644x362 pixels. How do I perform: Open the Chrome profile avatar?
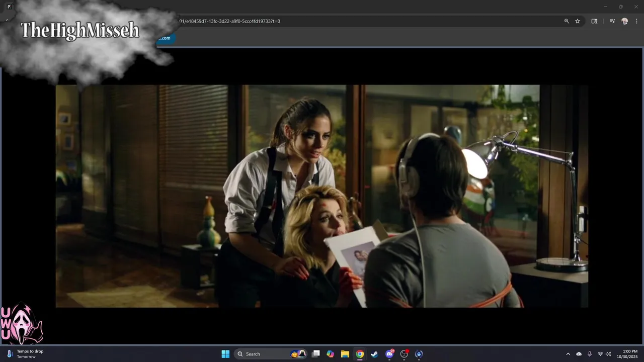pos(625,21)
